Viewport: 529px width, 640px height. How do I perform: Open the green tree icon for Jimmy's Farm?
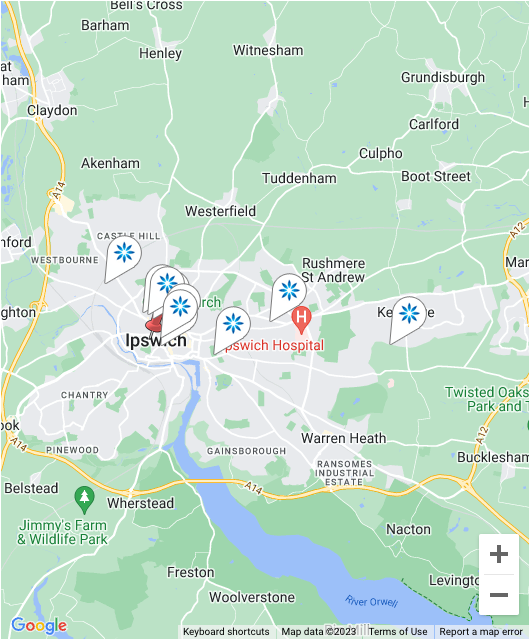coord(84,500)
